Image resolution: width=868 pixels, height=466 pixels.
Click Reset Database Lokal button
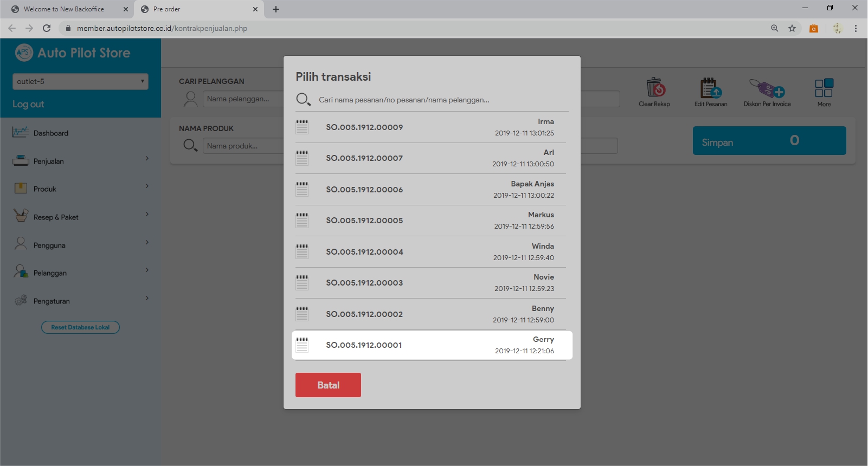tap(80, 327)
